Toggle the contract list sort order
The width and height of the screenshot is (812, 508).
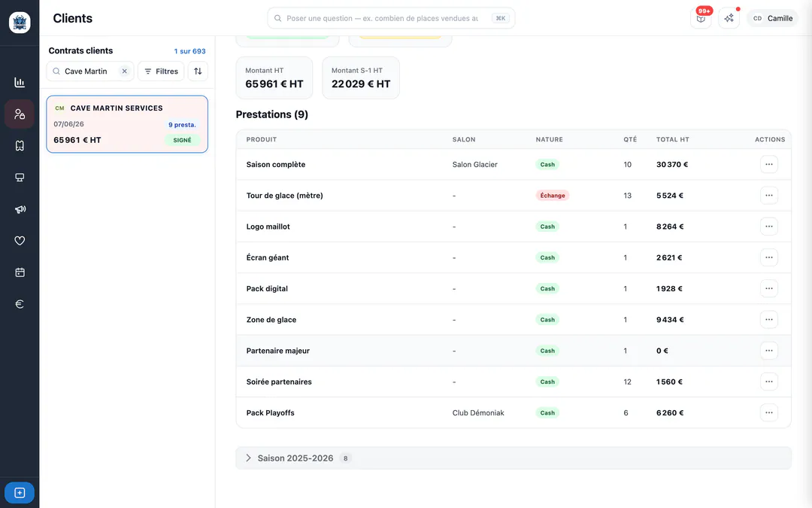tap(198, 71)
